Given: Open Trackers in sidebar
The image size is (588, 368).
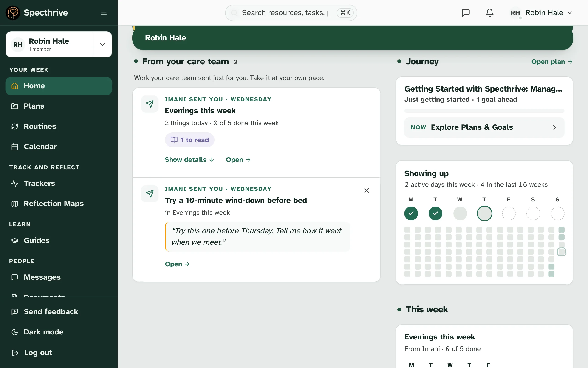Looking at the screenshot, I should (59, 183).
